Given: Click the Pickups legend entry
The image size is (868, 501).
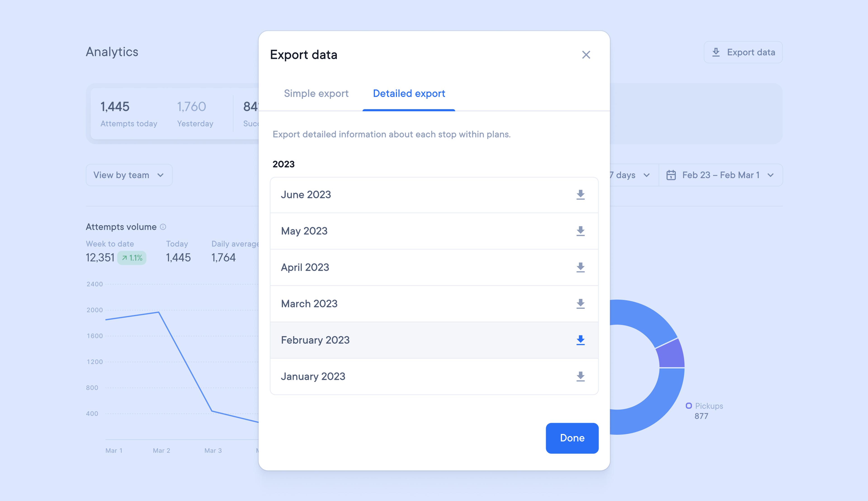Looking at the screenshot, I should coord(704,411).
